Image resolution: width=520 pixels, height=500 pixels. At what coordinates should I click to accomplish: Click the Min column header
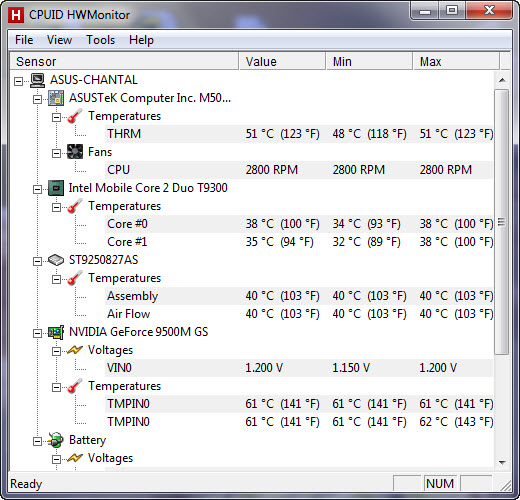369,61
